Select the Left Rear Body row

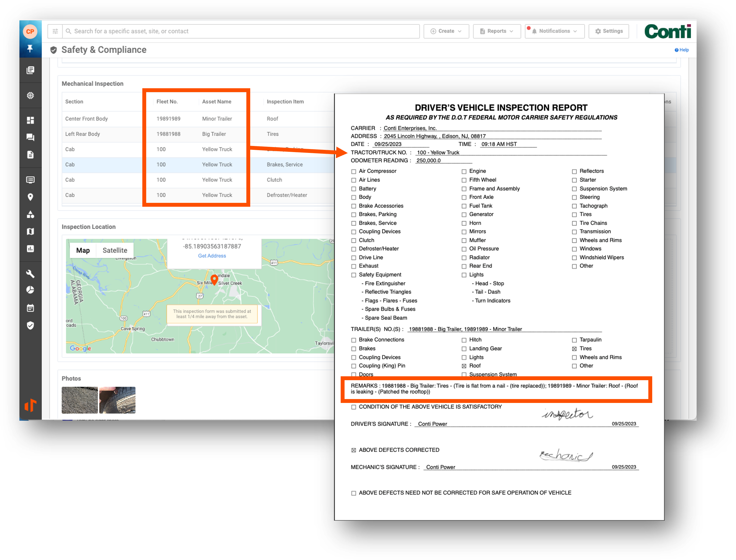click(x=198, y=134)
